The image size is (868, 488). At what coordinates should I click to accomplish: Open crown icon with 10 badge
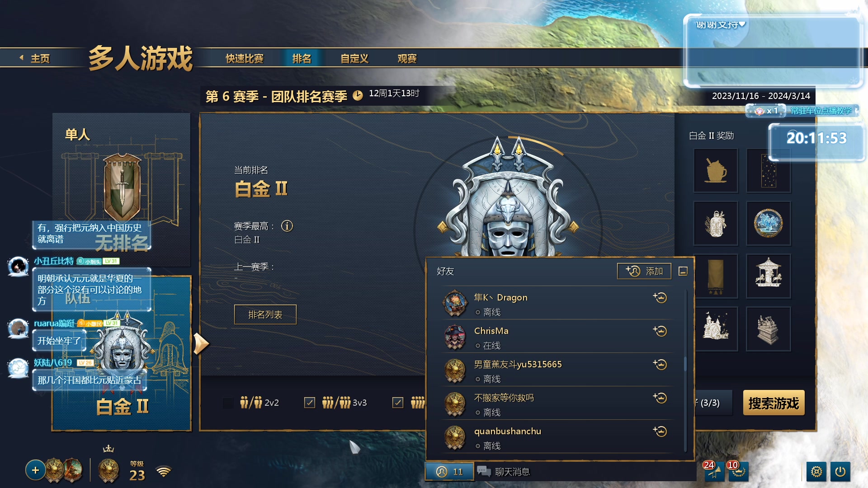point(738,471)
